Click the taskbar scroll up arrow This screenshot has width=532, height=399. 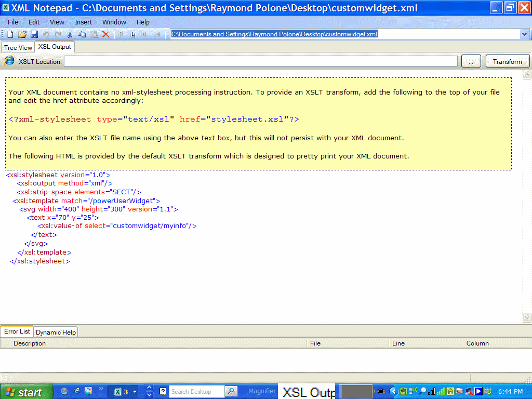(149, 388)
